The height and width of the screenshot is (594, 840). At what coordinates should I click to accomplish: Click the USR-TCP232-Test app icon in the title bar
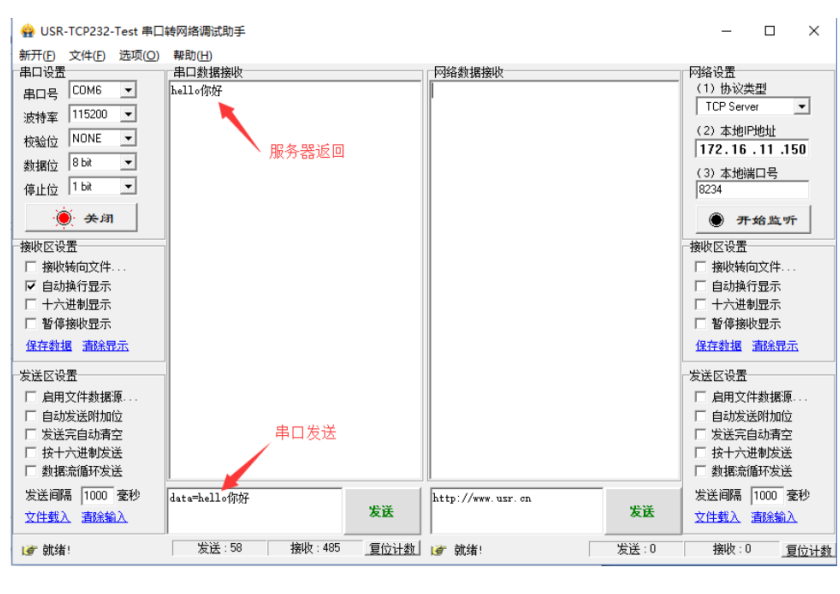(x=27, y=31)
